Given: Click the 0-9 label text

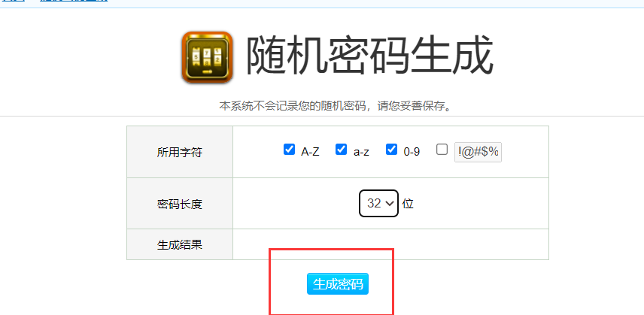Looking at the screenshot, I should [x=412, y=152].
